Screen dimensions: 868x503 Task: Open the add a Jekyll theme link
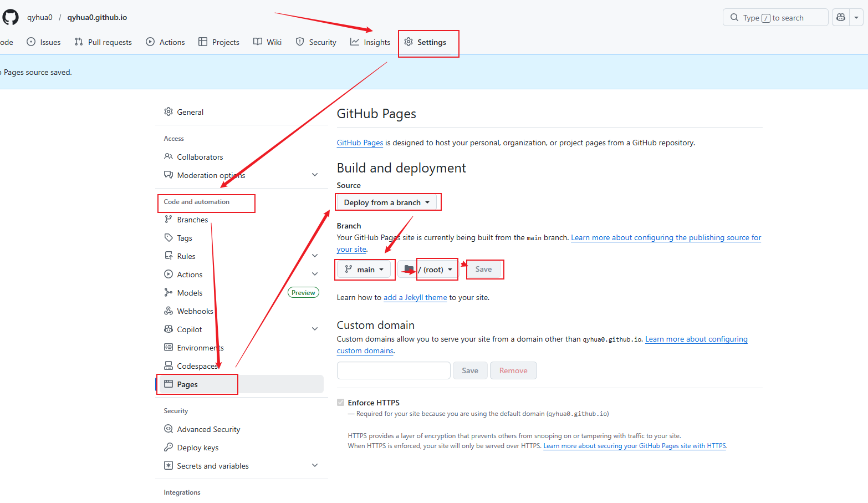415,298
